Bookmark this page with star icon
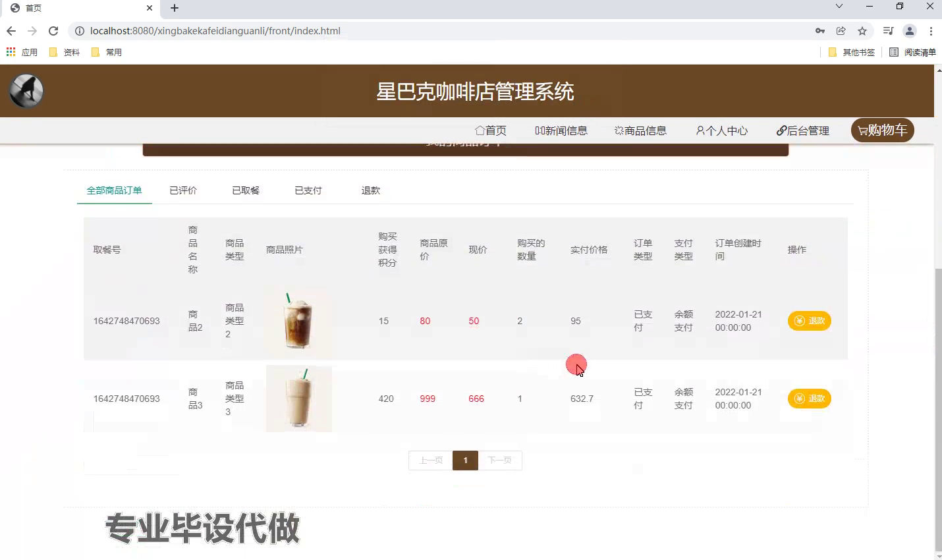 862,31
